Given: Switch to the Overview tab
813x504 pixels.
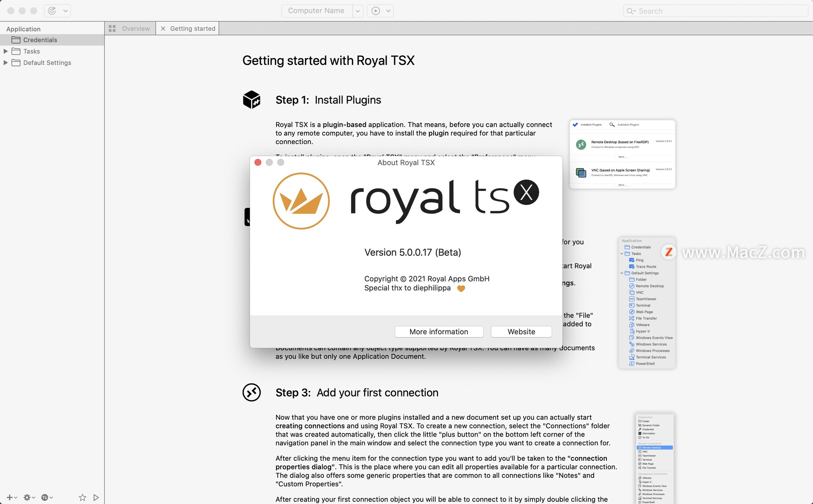Looking at the screenshot, I should 130,28.
